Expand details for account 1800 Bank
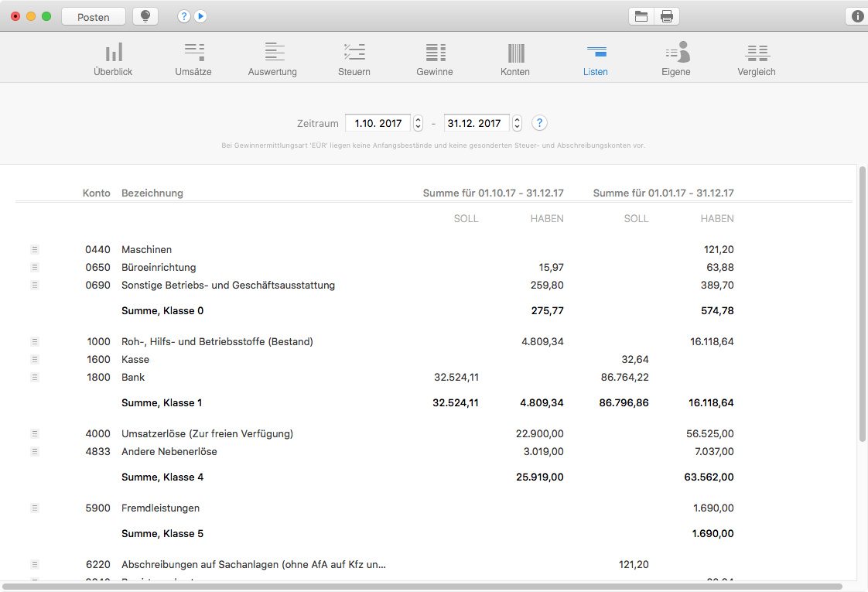Screen dimensions: 868x592 tap(34, 378)
